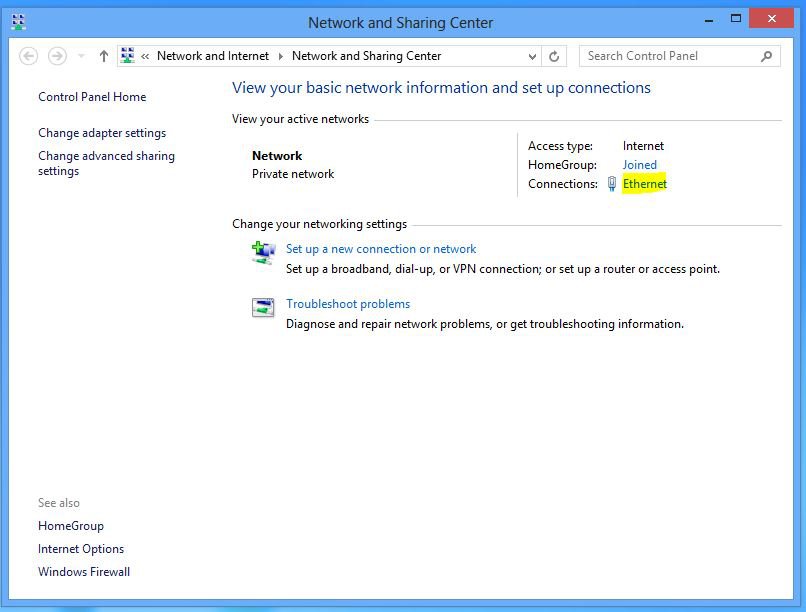
Task: Open Change adapter settings
Action: coord(102,133)
